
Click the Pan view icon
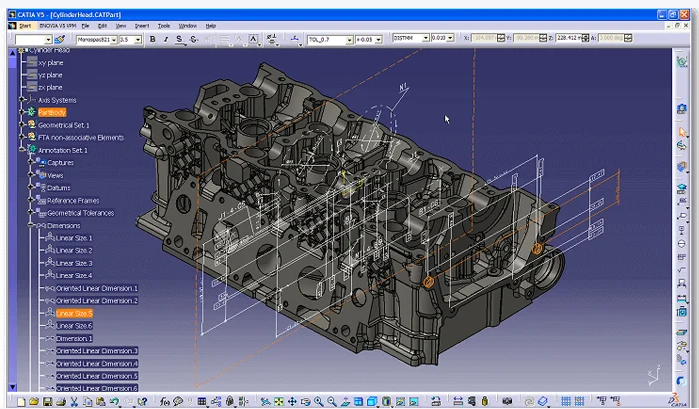pyautogui.click(x=291, y=402)
